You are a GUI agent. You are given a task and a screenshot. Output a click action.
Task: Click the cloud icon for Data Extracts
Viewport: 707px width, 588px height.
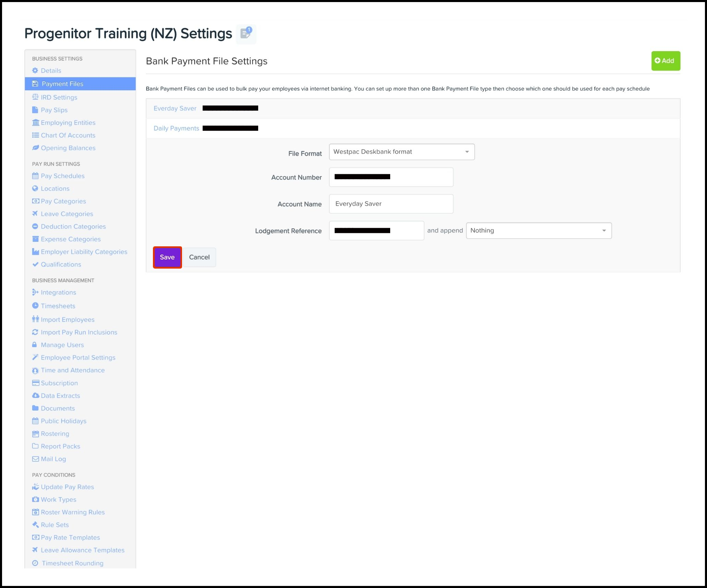[x=35, y=396]
